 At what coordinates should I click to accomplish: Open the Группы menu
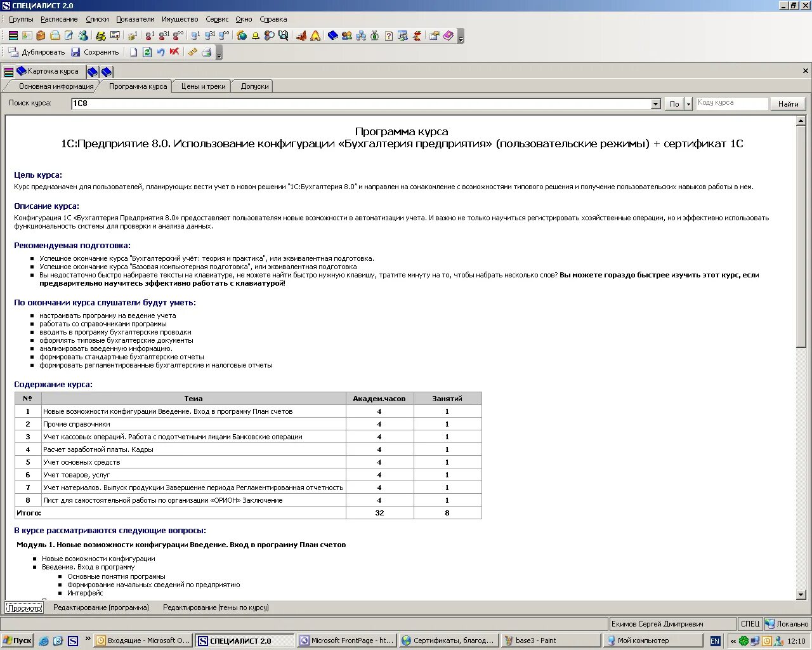[x=21, y=19]
